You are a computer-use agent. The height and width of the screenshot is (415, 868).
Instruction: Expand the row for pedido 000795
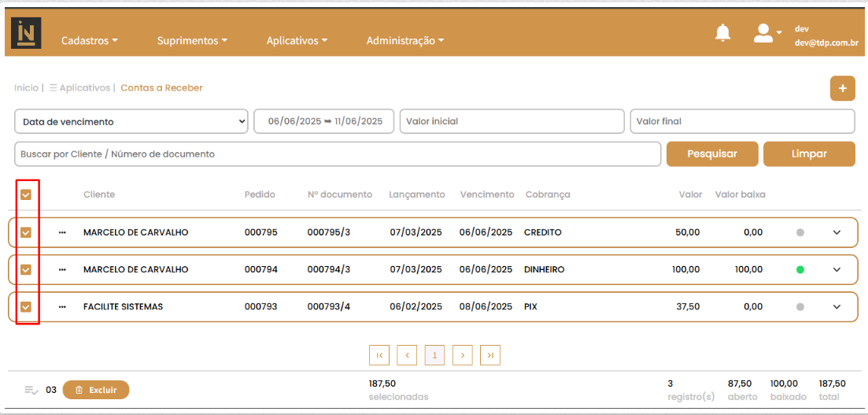point(837,232)
